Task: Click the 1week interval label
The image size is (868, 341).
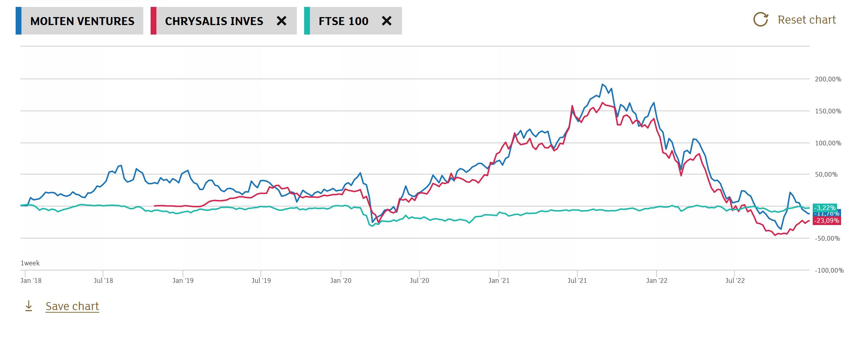Action: pyautogui.click(x=30, y=263)
